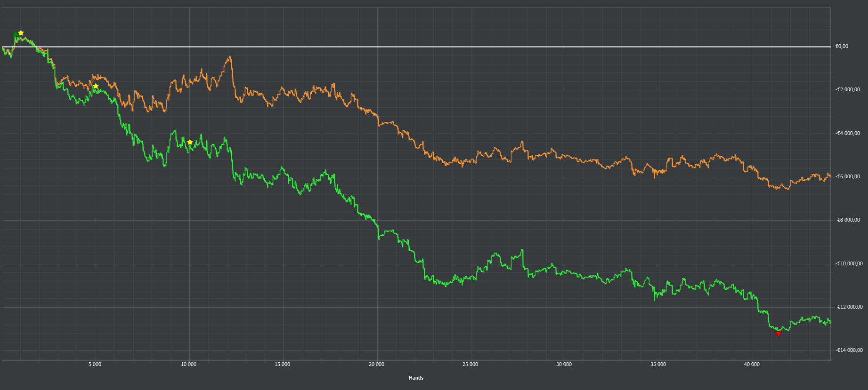868x390 pixels.
Task: Select the yellow star marker near 10 000 hands
Action: (x=190, y=142)
